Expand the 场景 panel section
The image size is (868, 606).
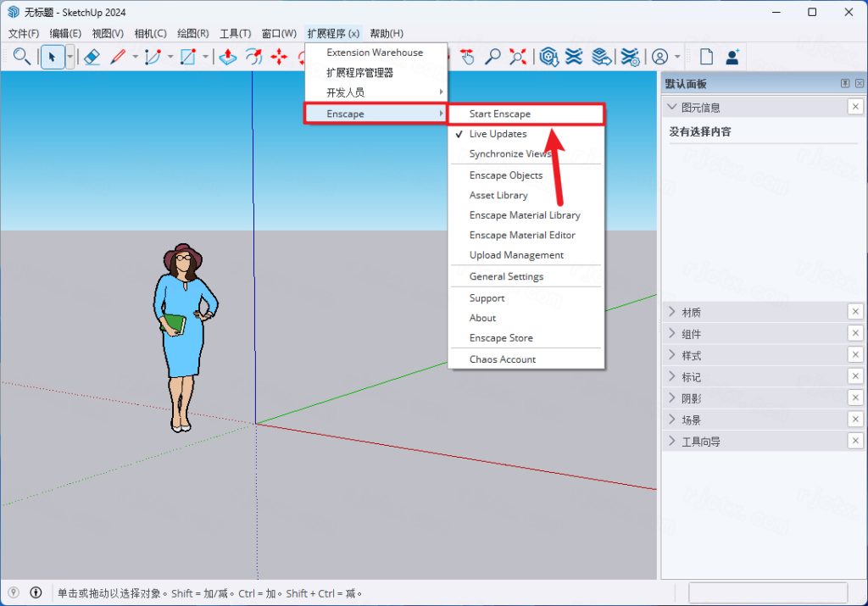[672, 419]
